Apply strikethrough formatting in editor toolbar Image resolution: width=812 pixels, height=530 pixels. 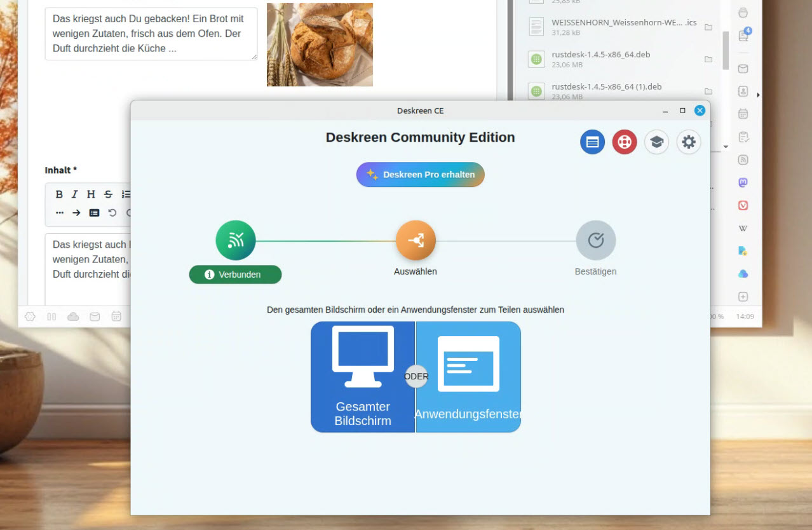(x=108, y=194)
